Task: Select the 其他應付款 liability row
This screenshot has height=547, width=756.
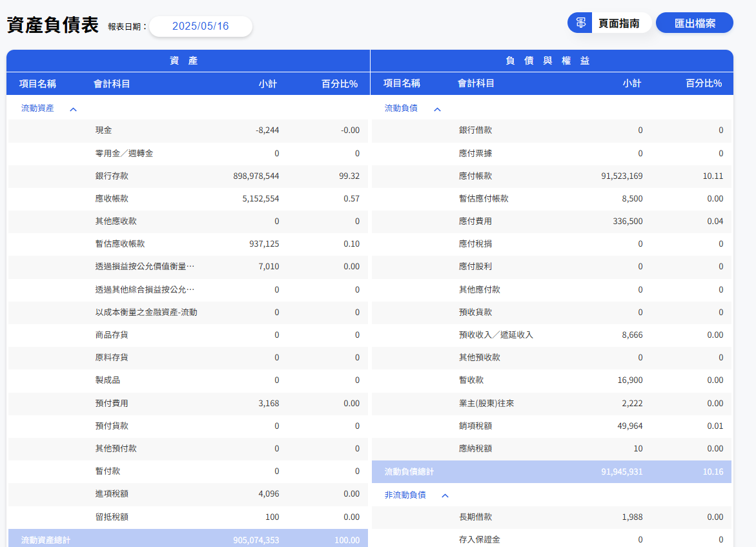Action: point(551,290)
